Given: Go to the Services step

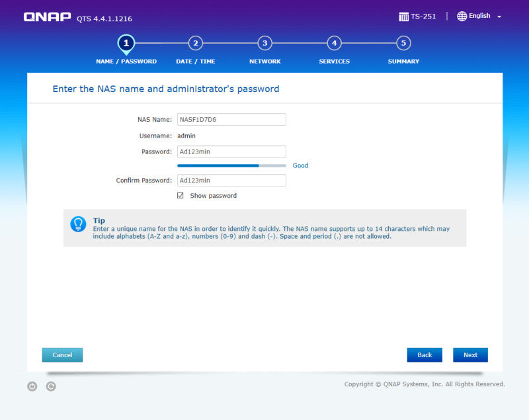Looking at the screenshot, I should pyautogui.click(x=334, y=43).
